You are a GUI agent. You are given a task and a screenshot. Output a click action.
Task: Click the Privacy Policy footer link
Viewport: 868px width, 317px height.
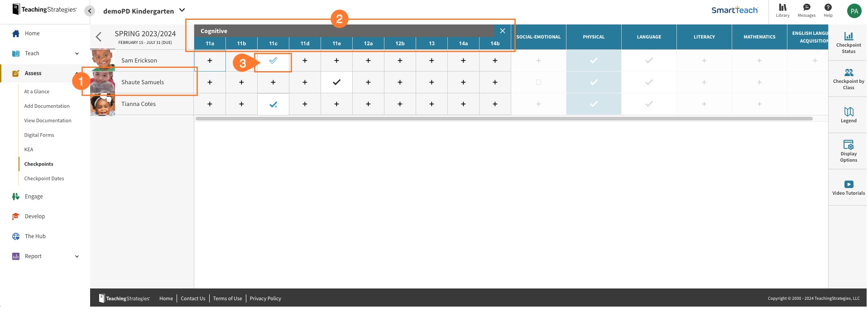265,298
